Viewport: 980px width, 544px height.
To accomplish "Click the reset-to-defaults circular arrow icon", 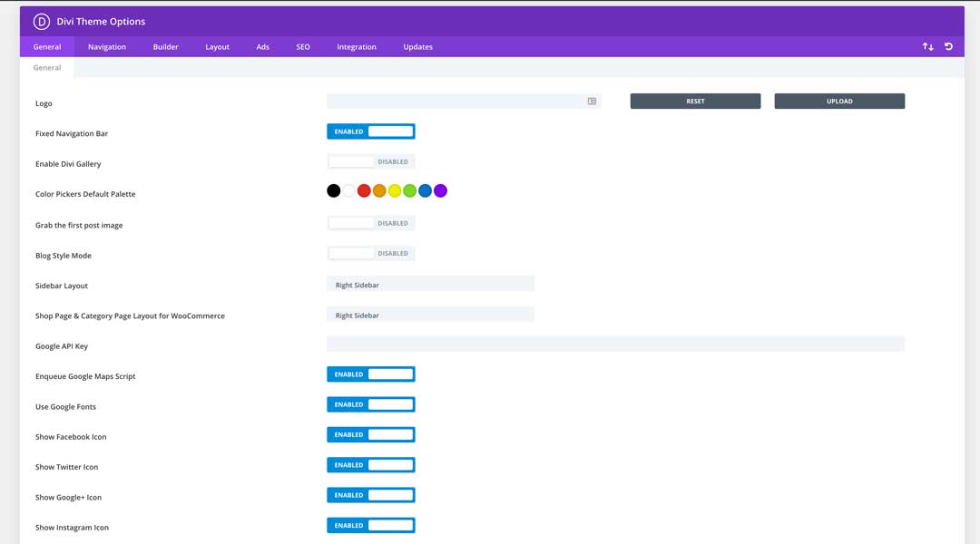I will (948, 47).
